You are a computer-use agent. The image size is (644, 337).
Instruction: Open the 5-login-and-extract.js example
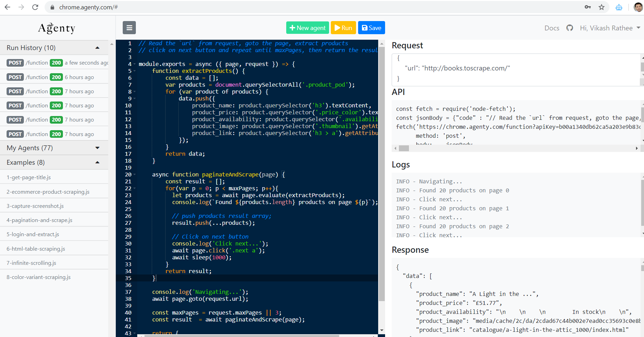click(x=33, y=234)
